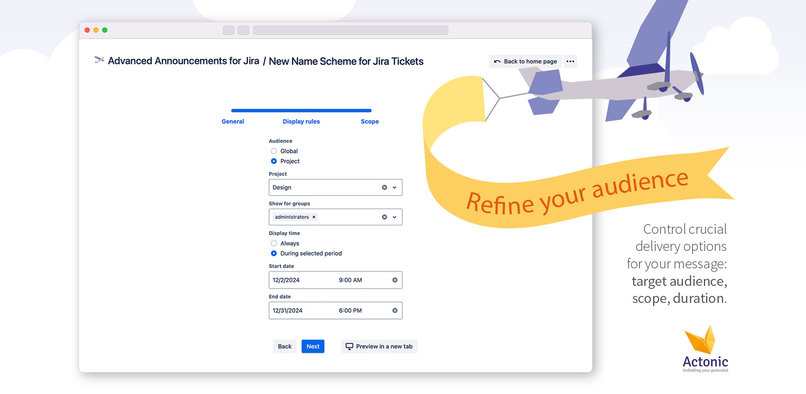This screenshot has height=394, width=806.
Task: Edit start date 12/2/2024
Action: 286,280
